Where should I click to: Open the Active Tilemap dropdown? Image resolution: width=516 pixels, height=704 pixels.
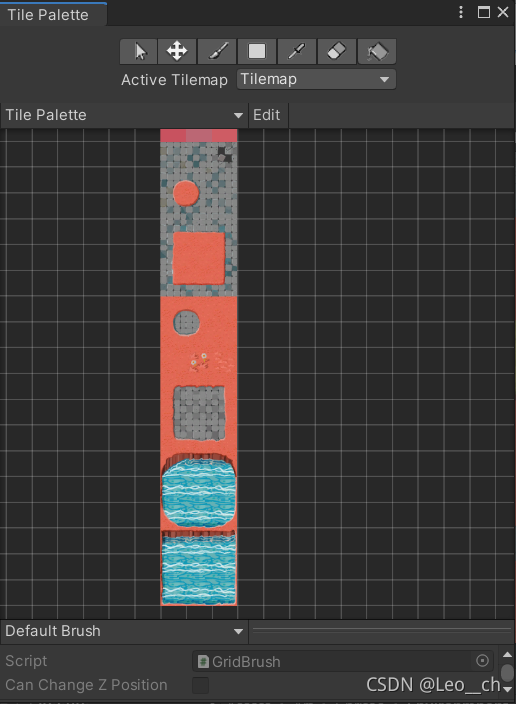click(316, 79)
